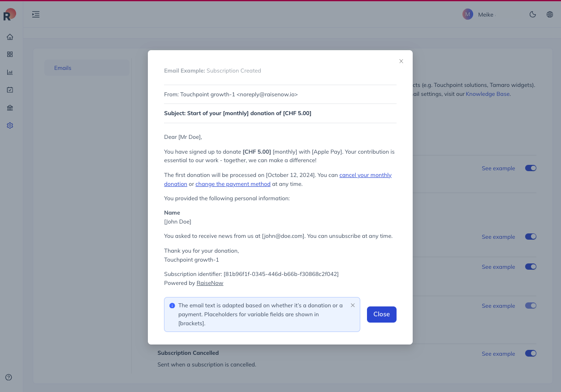The width and height of the screenshot is (561, 392).
Task: Open the calendar checklist icon in sidebar
Action: point(10,90)
